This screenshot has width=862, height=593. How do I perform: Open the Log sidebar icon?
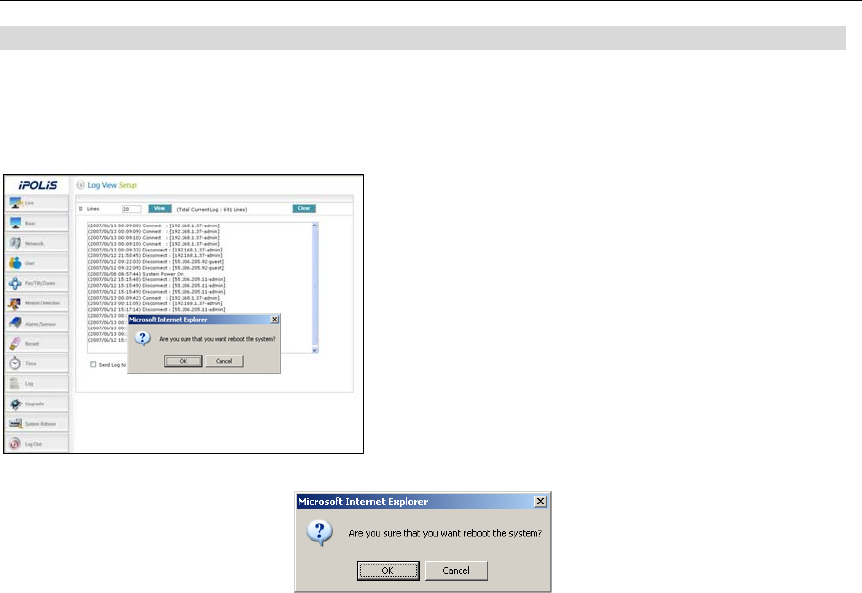pyautogui.click(x=15, y=383)
